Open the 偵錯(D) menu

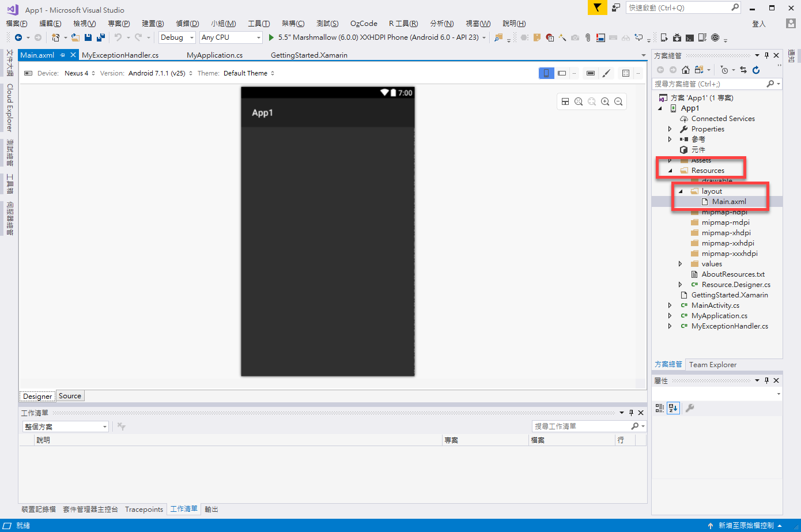point(187,24)
